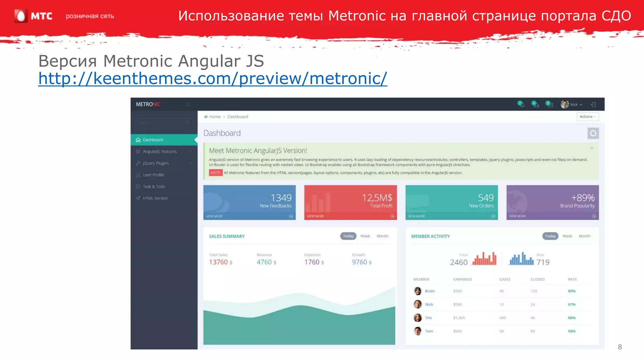Select Today in Member Activity

pos(550,236)
